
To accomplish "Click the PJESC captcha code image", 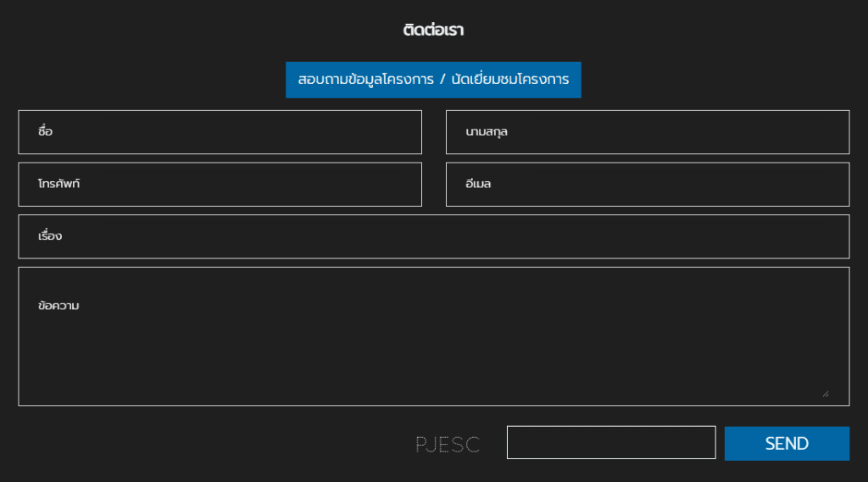I will pos(448,444).
